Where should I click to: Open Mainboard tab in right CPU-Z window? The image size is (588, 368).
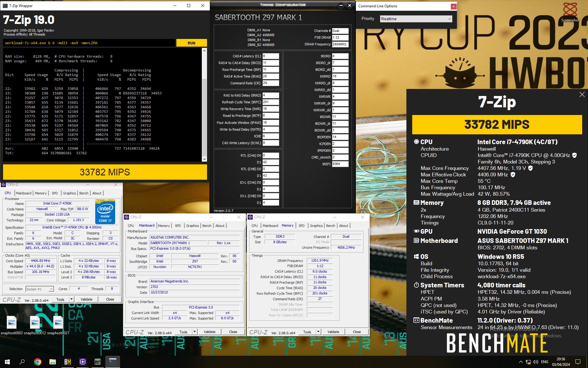point(270,226)
